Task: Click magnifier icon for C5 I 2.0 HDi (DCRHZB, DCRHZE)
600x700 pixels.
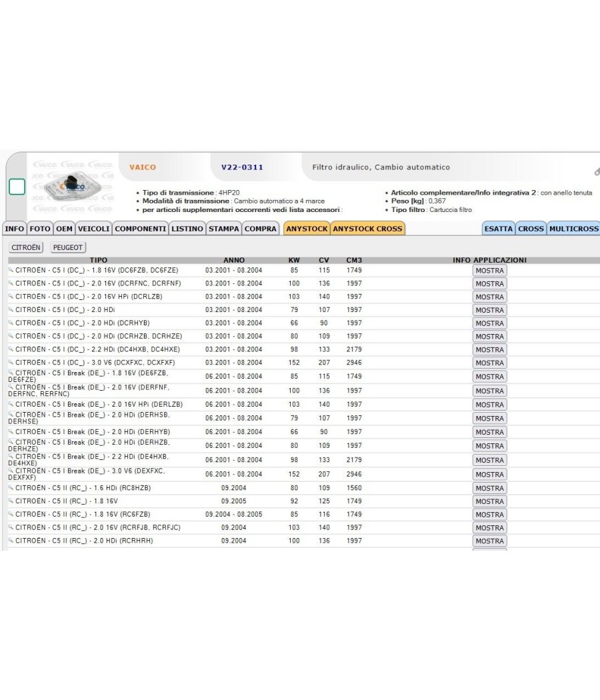Action: (11, 336)
